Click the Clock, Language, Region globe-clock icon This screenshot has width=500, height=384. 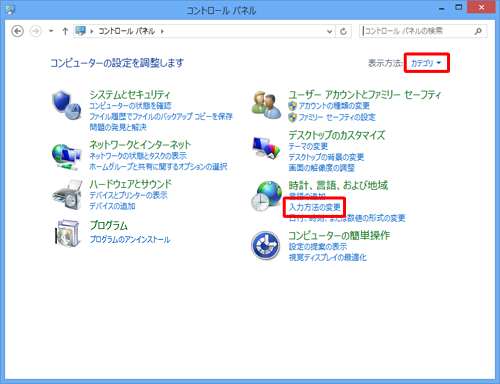(x=266, y=196)
